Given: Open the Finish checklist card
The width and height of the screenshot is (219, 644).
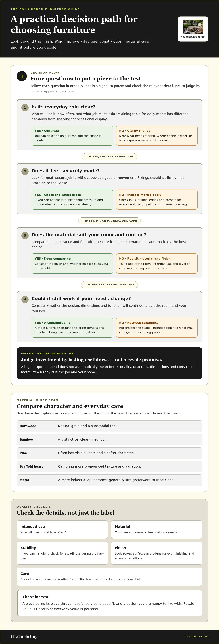Looking at the screenshot, I should click(x=157, y=553).
